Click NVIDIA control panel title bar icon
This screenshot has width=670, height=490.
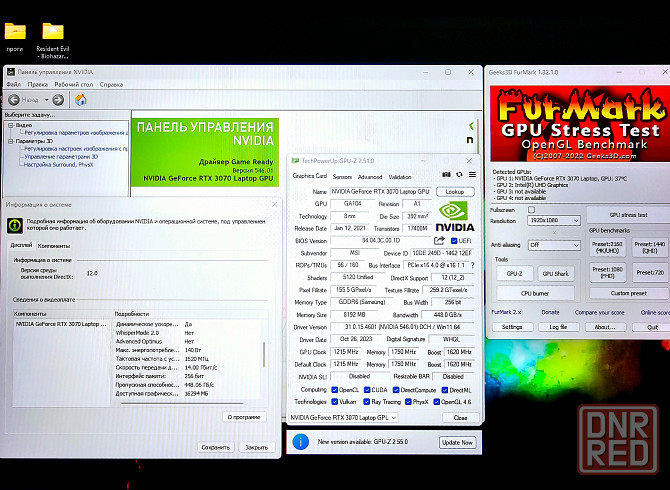[x=11, y=72]
